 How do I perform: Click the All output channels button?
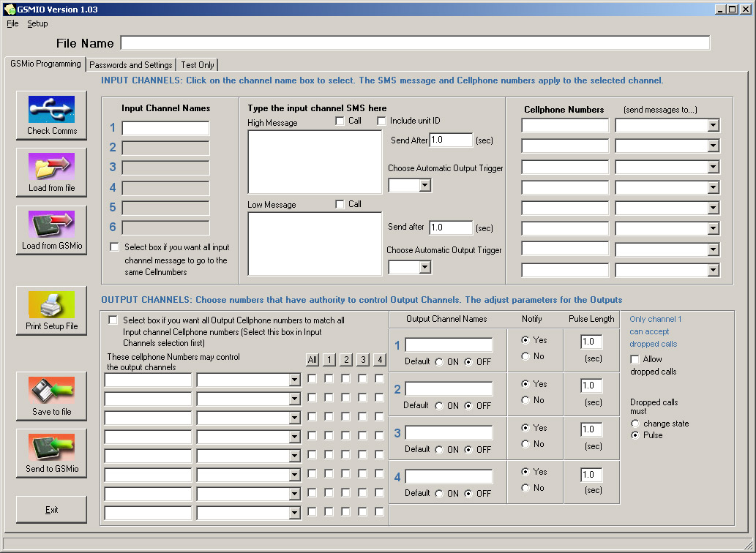pyautogui.click(x=312, y=359)
